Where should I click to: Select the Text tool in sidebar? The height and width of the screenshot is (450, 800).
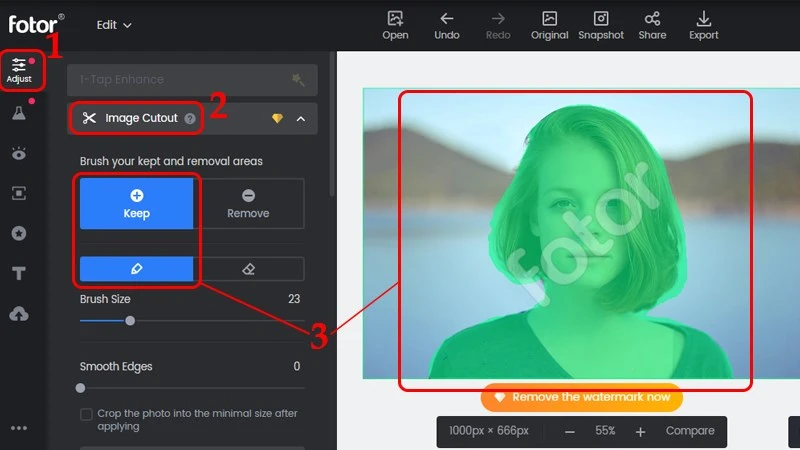(x=19, y=273)
